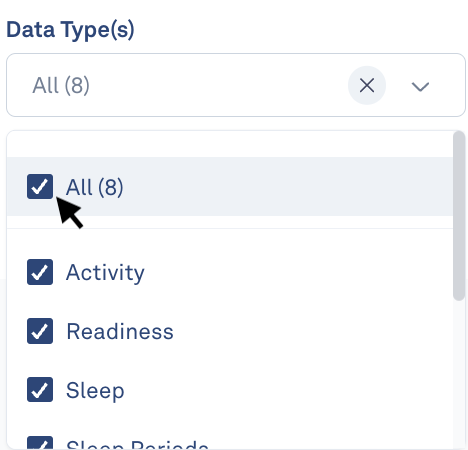
Task: Click the dropdown list scrollbar thumb
Action: click(x=459, y=216)
